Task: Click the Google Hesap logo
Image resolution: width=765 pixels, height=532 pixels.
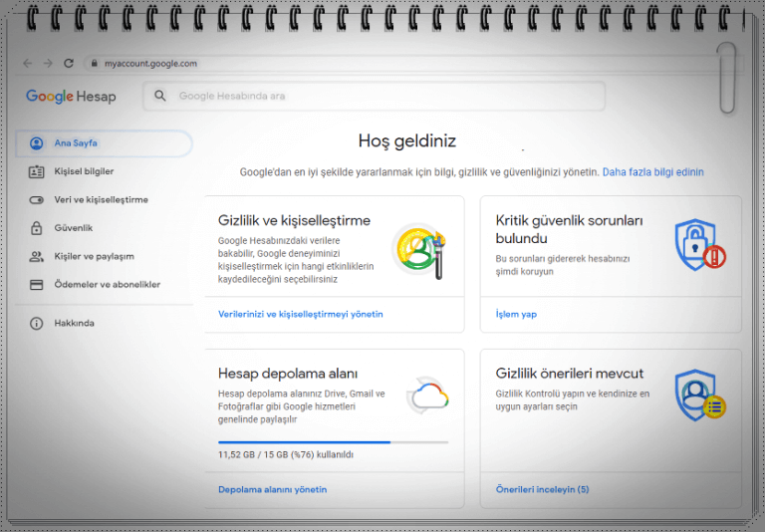Action: coord(72,97)
